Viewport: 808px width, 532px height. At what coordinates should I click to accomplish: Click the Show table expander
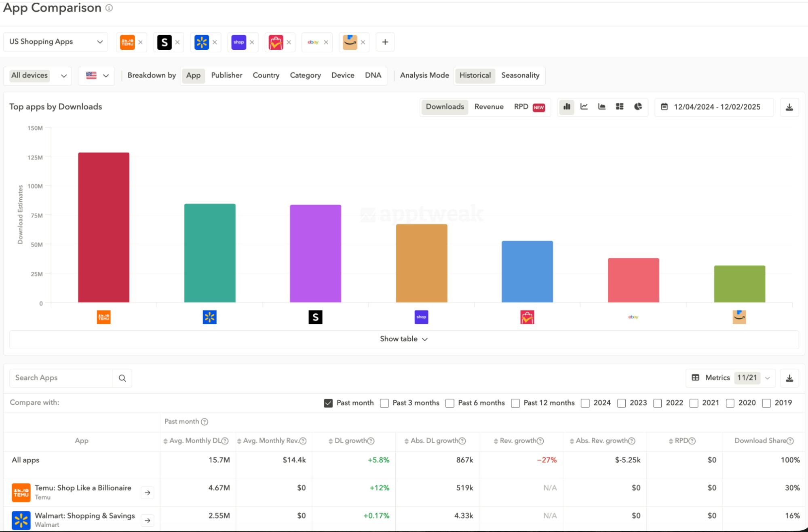point(403,339)
